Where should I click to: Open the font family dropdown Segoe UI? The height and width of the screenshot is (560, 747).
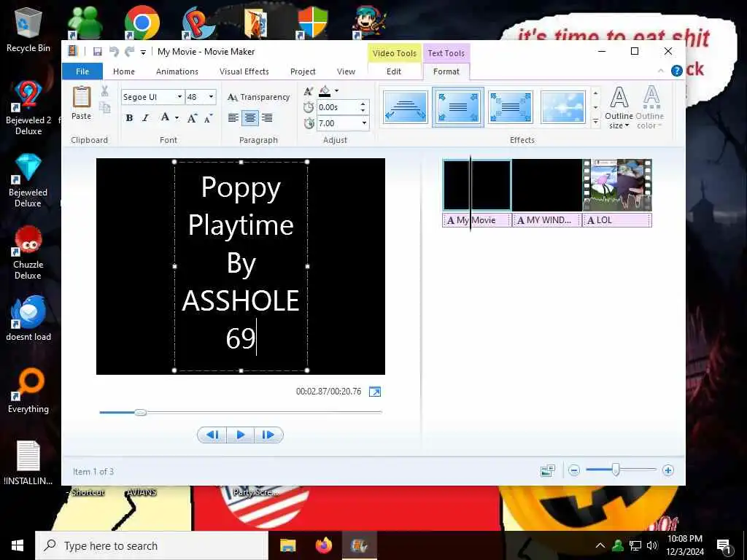(179, 97)
